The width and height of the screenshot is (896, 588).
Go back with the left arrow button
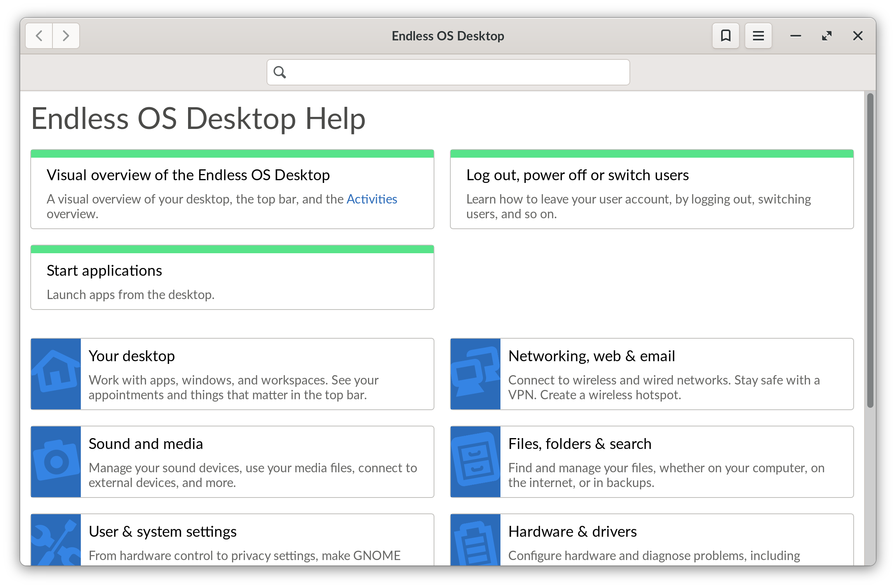39,36
